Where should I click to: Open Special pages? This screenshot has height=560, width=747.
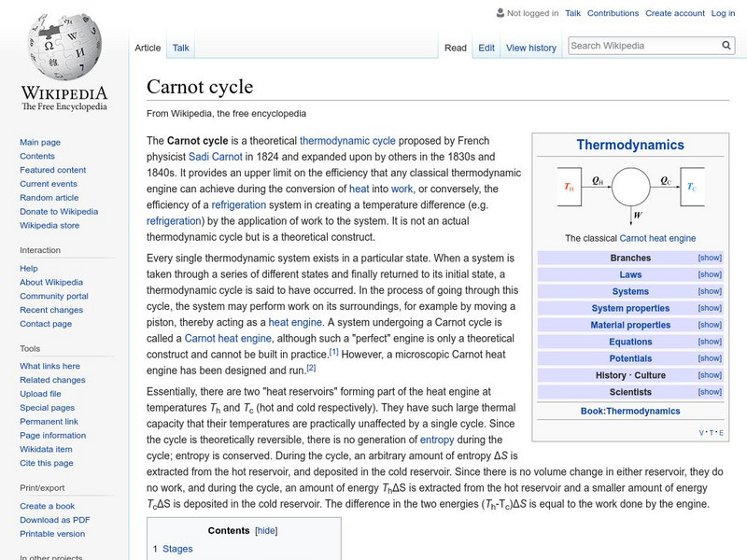click(48, 407)
